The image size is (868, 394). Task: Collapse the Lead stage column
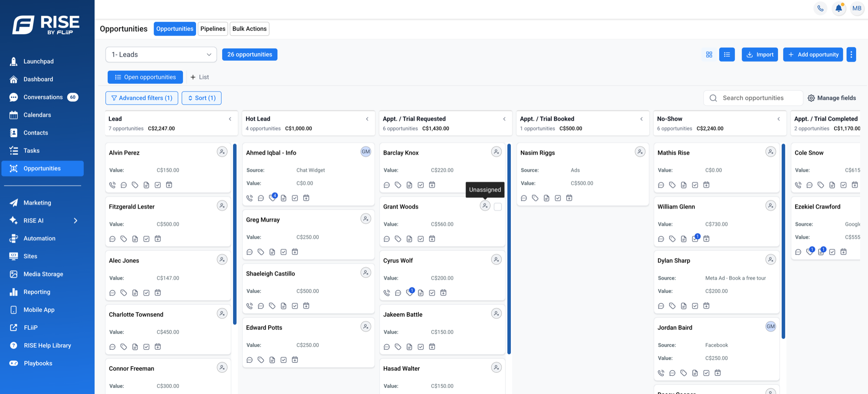(230, 119)
